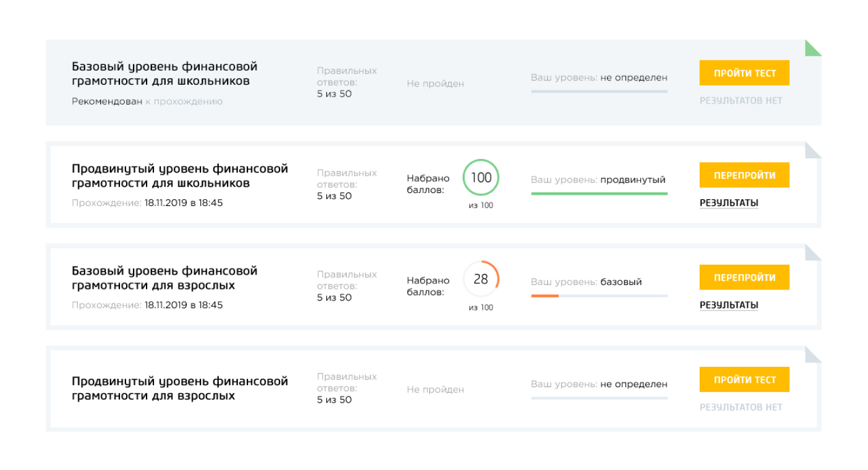The image size is (868, 470).
Task: Click the orange score circle showing 28
Action: pos(481,280)
